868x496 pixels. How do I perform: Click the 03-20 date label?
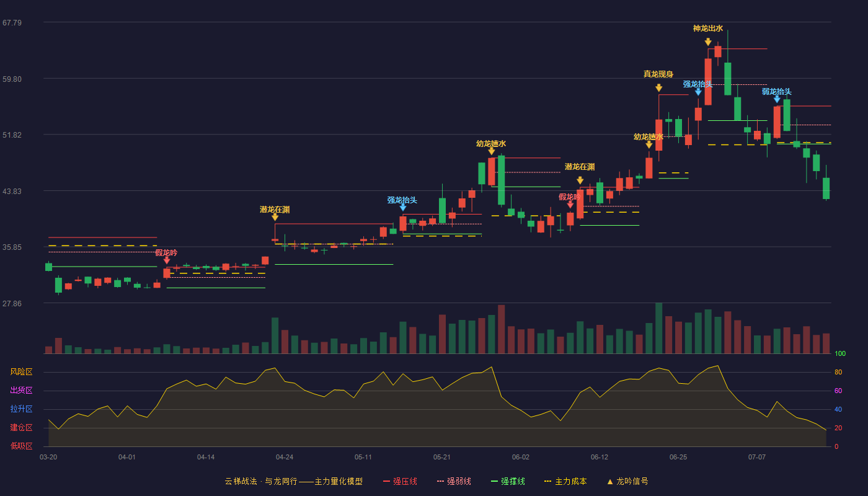pos(48,457)
